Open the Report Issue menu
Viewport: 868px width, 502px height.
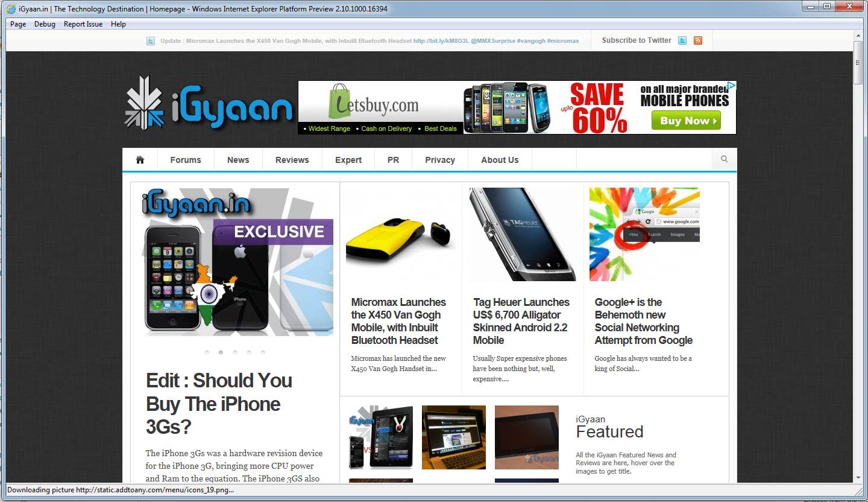tap(83, 24)
